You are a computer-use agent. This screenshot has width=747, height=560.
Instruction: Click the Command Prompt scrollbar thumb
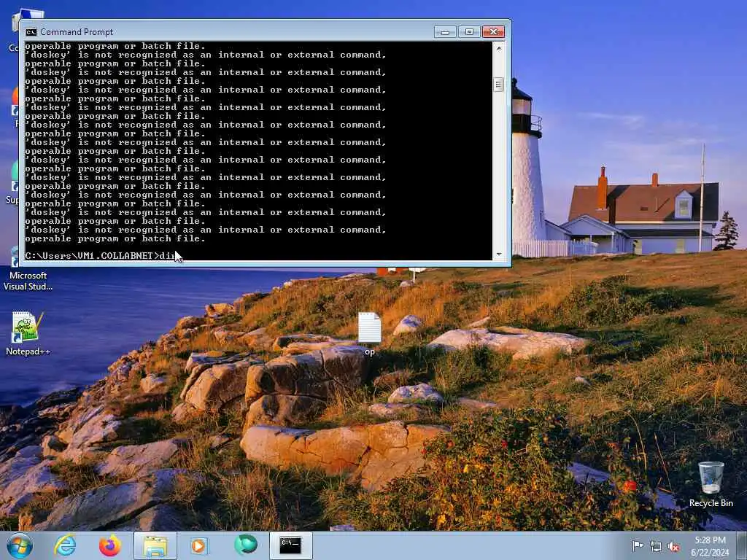(499, 85)
